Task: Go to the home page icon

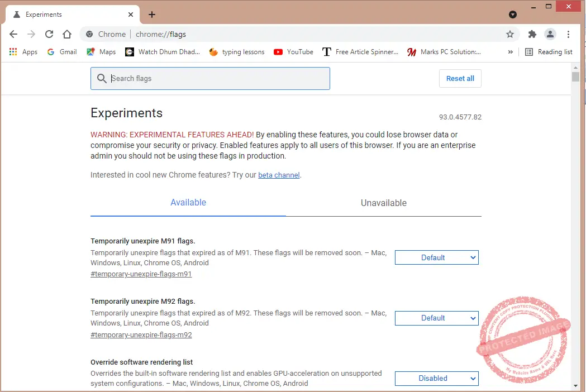Action: click(67, 34)
